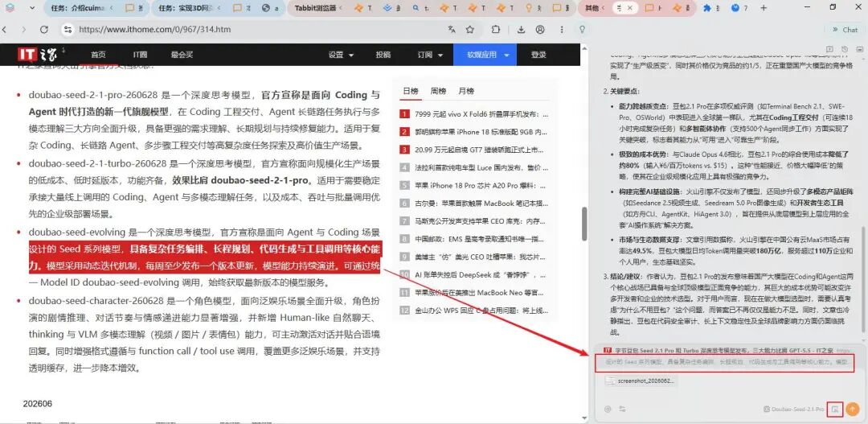868x424 pixels.
Task: Open the IT圈 nav item
Action: coord(140,55)
